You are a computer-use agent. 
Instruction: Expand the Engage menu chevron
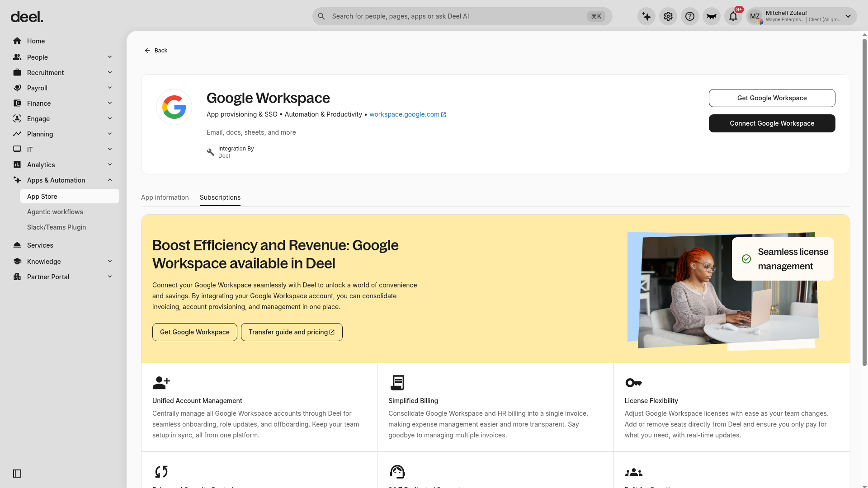pyautogui.click(x=110, y=118)
